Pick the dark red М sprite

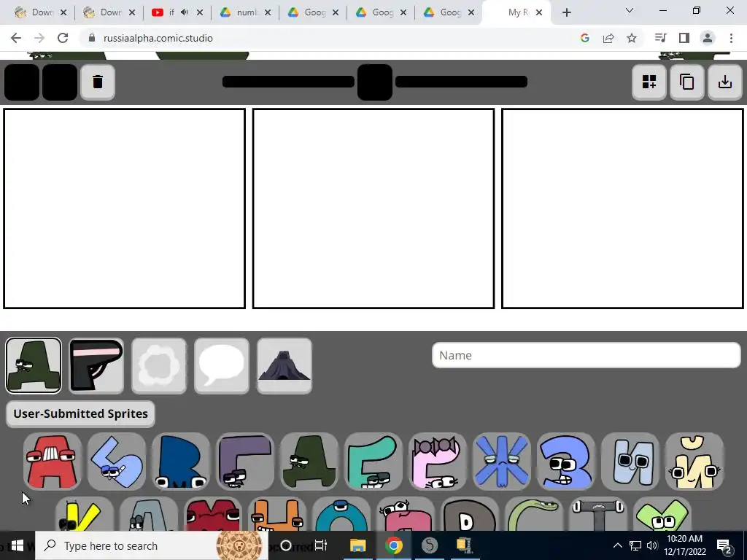click(x=213, y=514)
